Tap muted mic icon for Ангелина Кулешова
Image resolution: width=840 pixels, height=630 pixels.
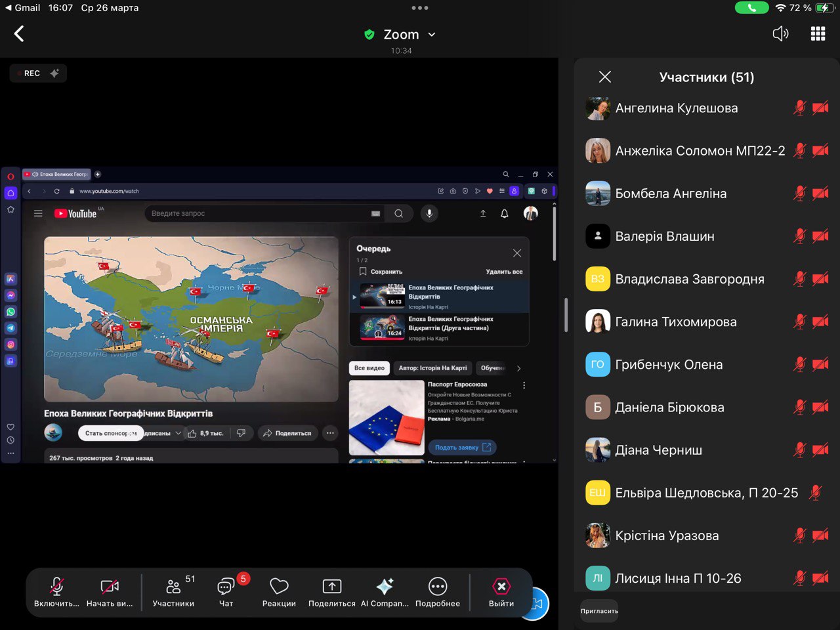click(799, 108)
